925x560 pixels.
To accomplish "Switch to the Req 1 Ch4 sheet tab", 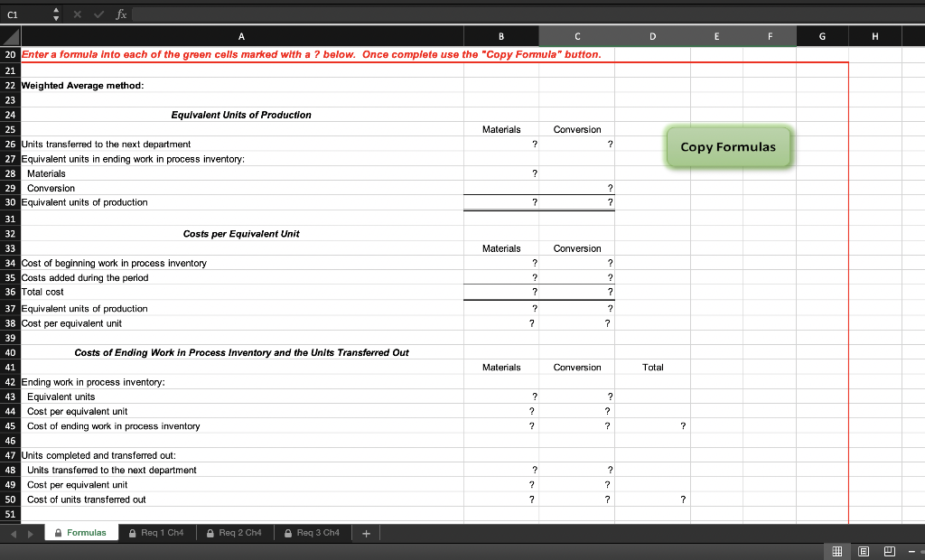I will [158, 532].
